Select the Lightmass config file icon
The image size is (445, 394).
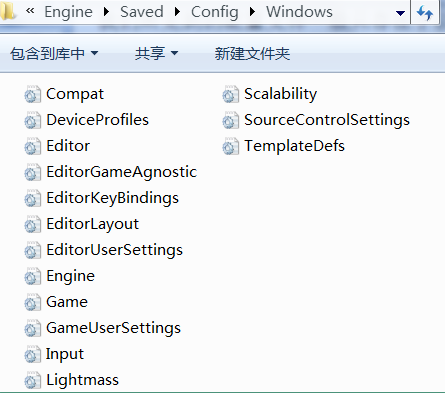32,380
